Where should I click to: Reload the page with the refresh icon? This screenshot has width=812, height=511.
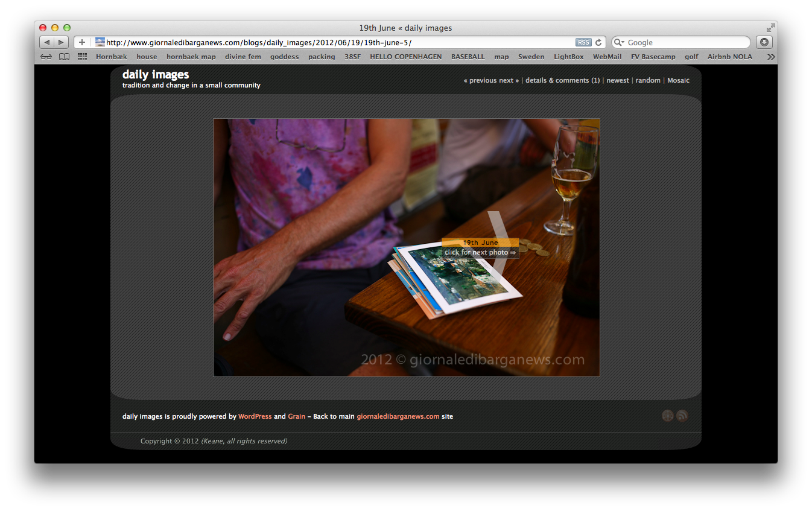pyautogui.click(x=598, y=42)
